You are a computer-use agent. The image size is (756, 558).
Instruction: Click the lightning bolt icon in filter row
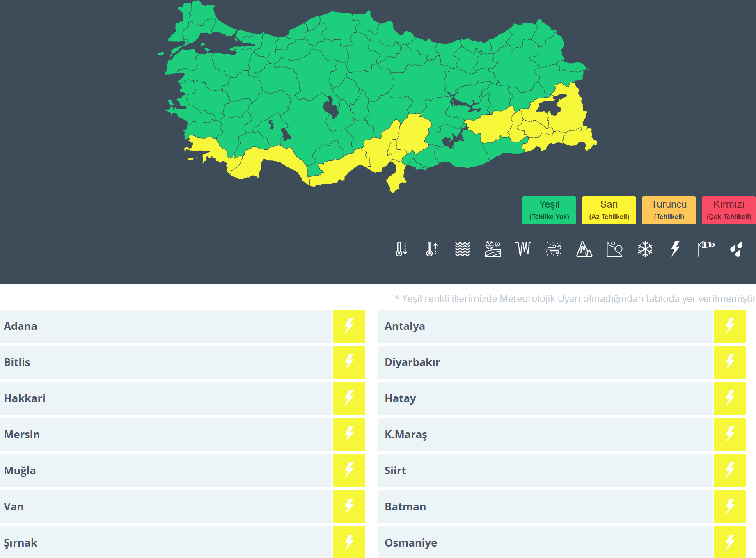click(x=675, y=249)
